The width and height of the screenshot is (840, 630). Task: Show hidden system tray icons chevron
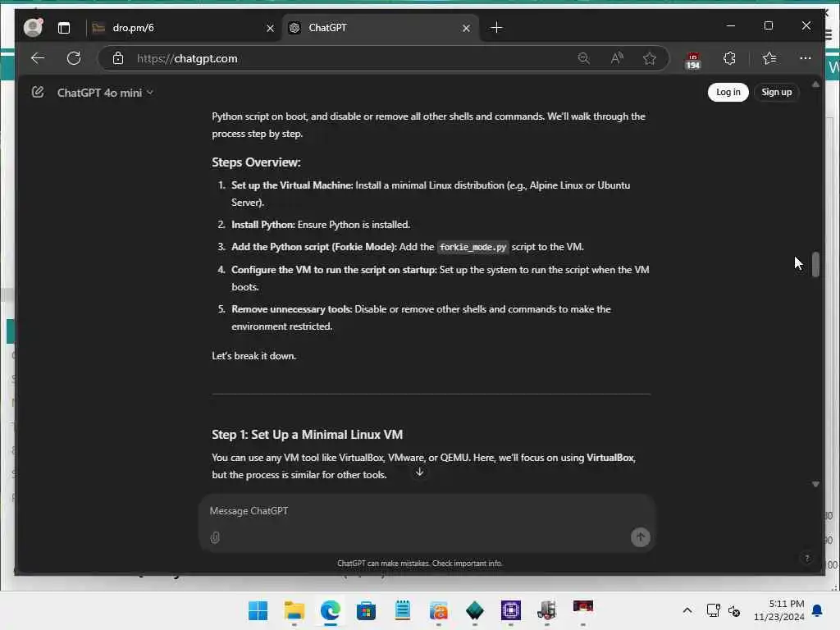point(687,610)
